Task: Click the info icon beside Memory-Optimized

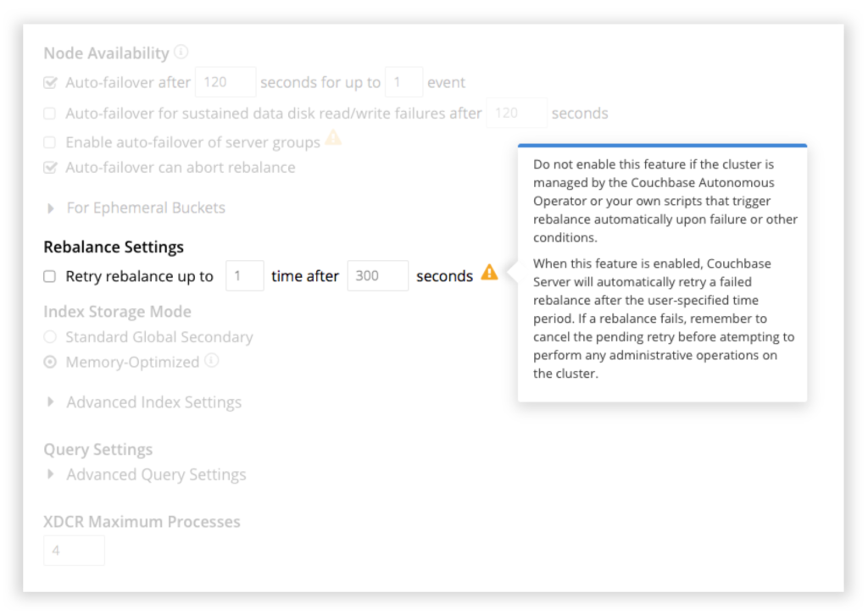Action: tap(209, 362)
